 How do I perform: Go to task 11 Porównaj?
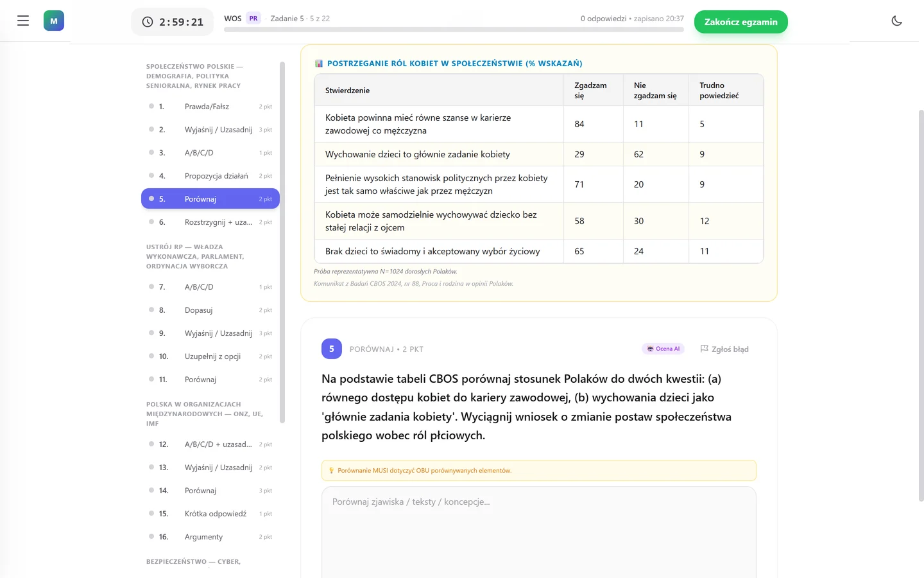point(210,380)
